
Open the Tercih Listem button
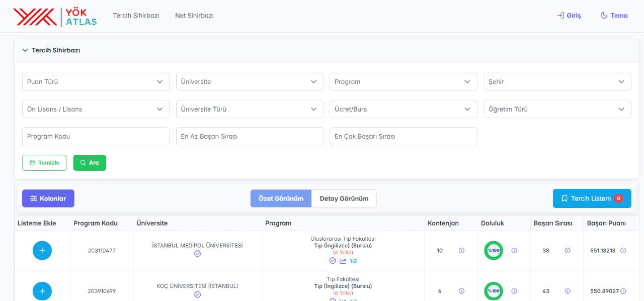pyautogui.click(x=592, y=198)
